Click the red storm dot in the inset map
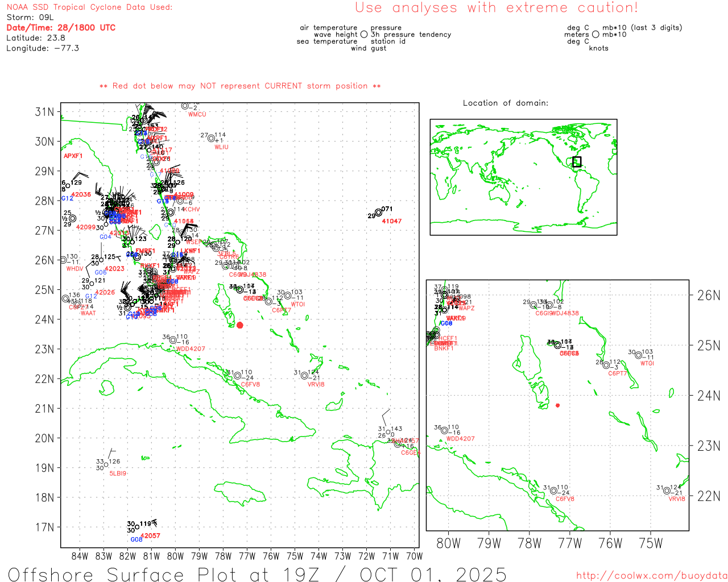728x582 pixels. pyautogui.click(x=557, y=405)
